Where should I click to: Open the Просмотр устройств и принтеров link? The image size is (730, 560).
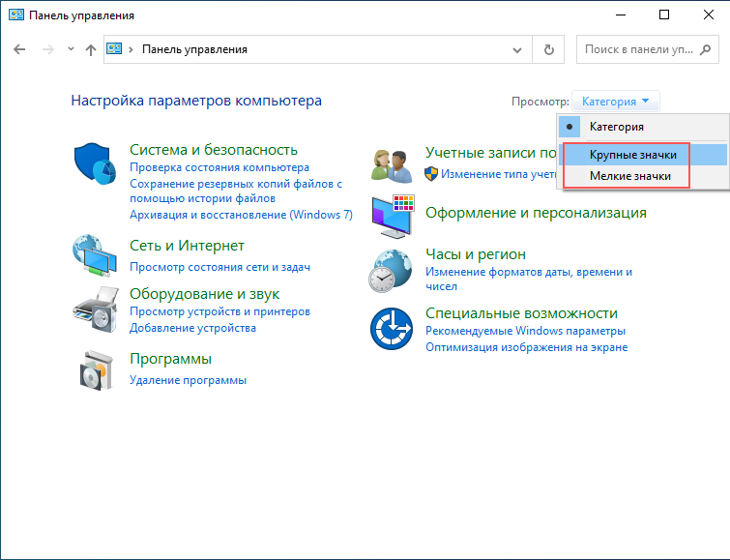coord(219,311)
